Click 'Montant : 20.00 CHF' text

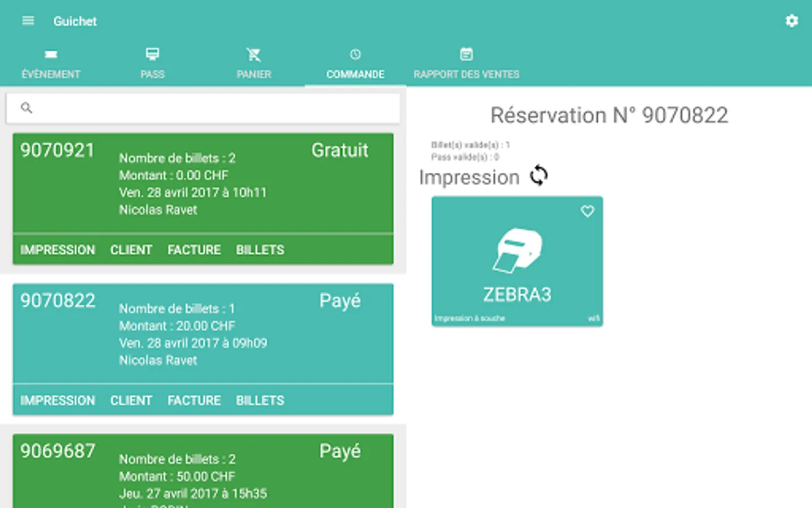177,326
